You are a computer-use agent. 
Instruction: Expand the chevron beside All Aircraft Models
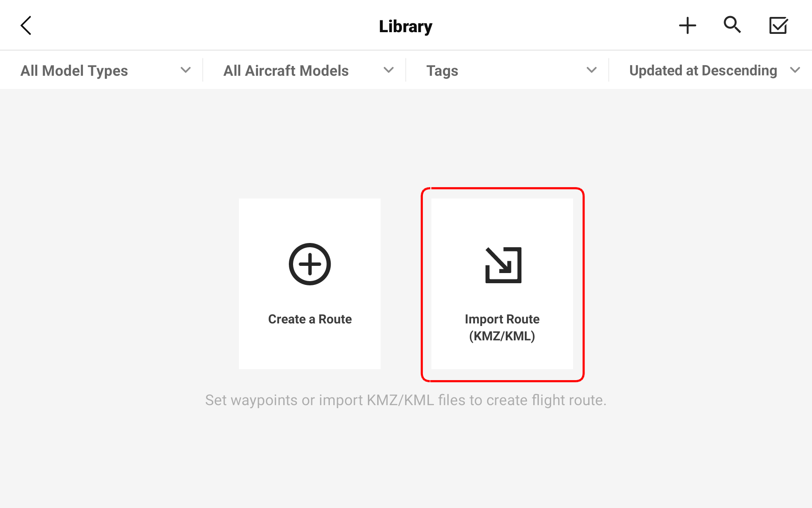(389, 70)
